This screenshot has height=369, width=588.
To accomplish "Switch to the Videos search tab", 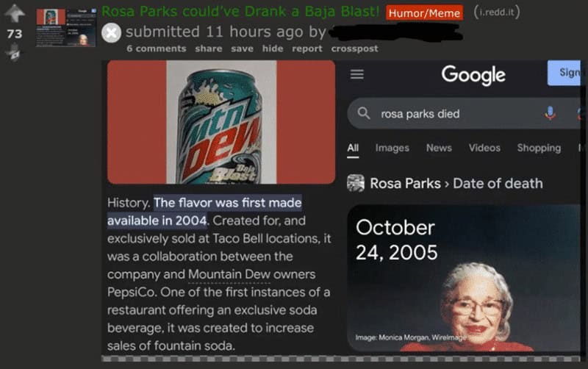I will [x=484, y=148].
